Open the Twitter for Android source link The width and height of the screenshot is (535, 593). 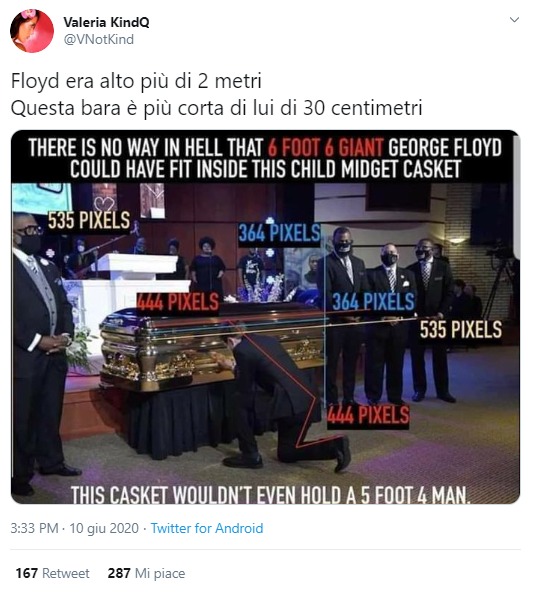[x=207, y=528]
